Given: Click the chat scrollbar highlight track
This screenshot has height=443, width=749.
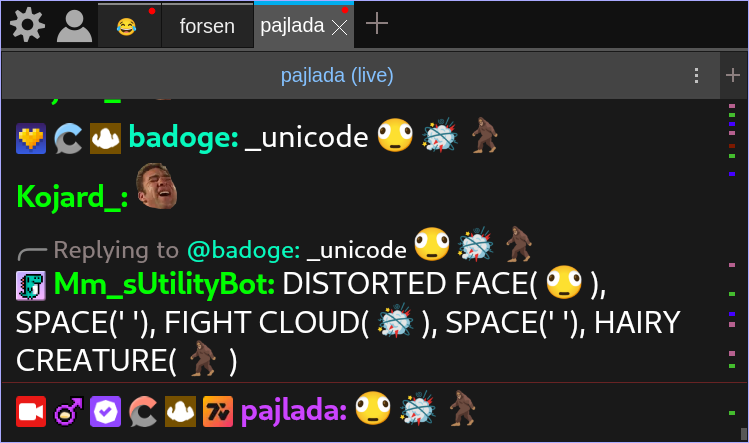Looking at the screenshot, I should click(734, 268).
